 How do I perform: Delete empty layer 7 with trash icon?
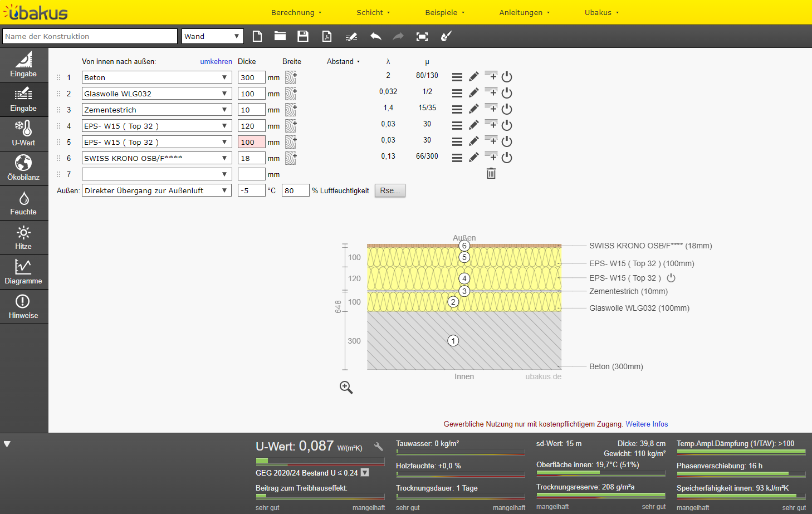pyautogui.click(x=491, y=174)
